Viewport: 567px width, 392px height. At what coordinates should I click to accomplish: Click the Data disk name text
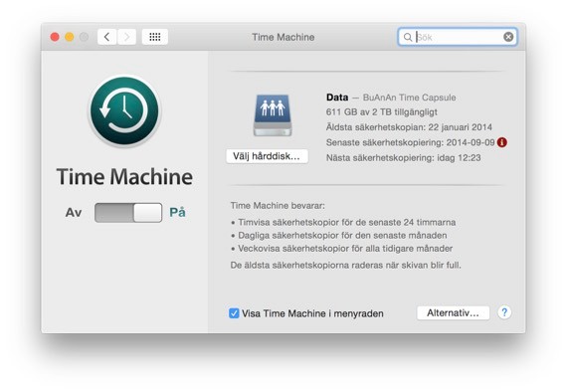337,98
